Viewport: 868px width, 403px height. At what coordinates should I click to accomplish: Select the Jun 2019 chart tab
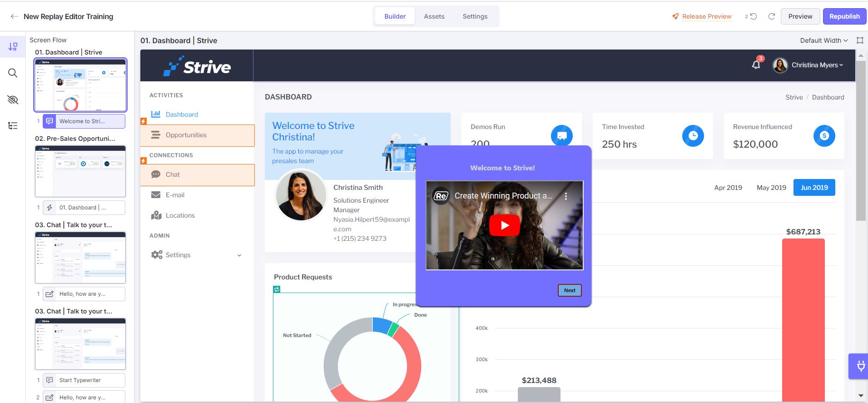[814, 188]
